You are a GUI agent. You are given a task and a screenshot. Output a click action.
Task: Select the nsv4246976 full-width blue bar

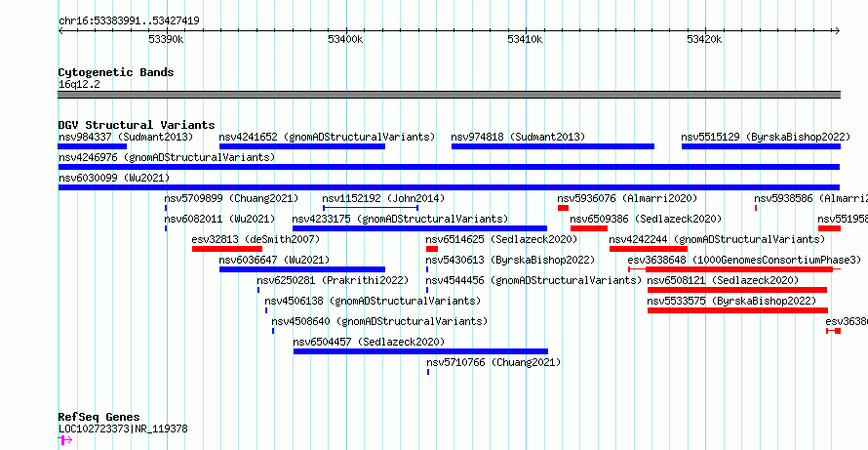(x=449, y=167)
